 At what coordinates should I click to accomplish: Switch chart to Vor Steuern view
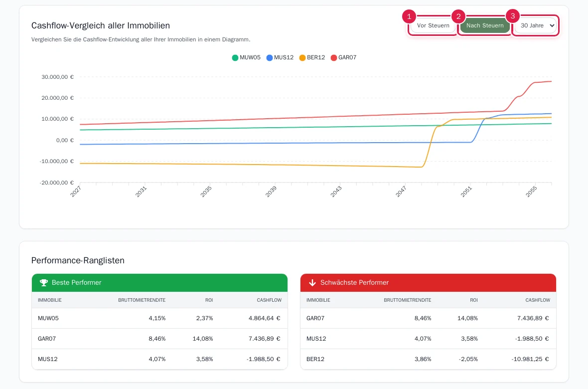tap(433, 25)
